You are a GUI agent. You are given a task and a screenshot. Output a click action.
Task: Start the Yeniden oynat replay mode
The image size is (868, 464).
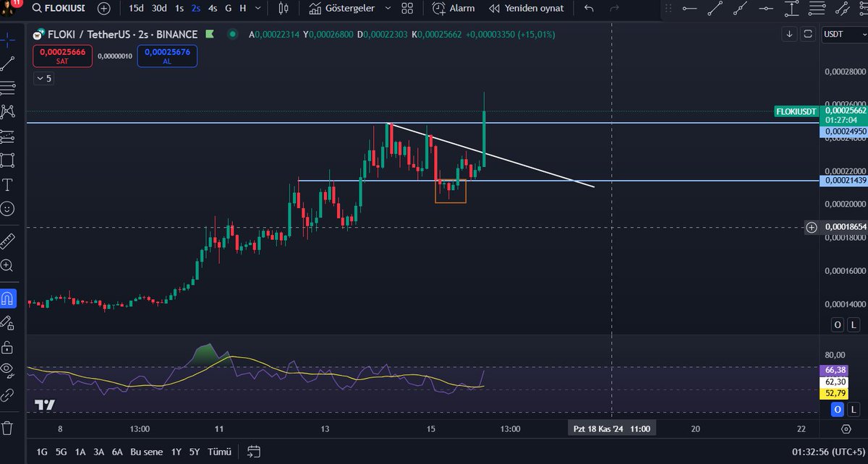tap(526, 9)
